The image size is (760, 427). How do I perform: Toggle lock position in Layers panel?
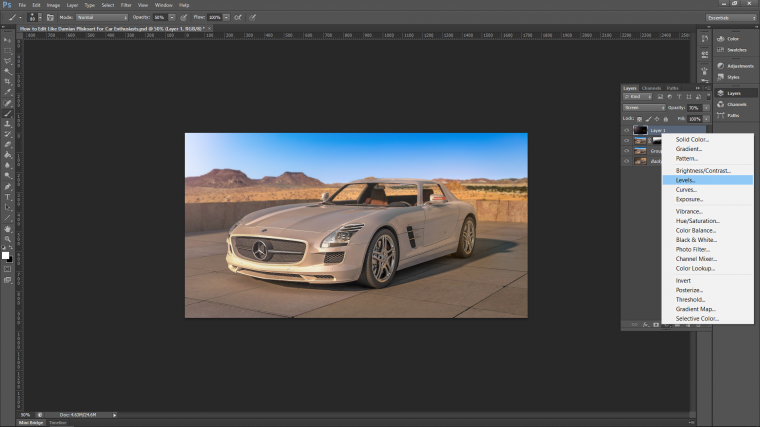[657, 119]
